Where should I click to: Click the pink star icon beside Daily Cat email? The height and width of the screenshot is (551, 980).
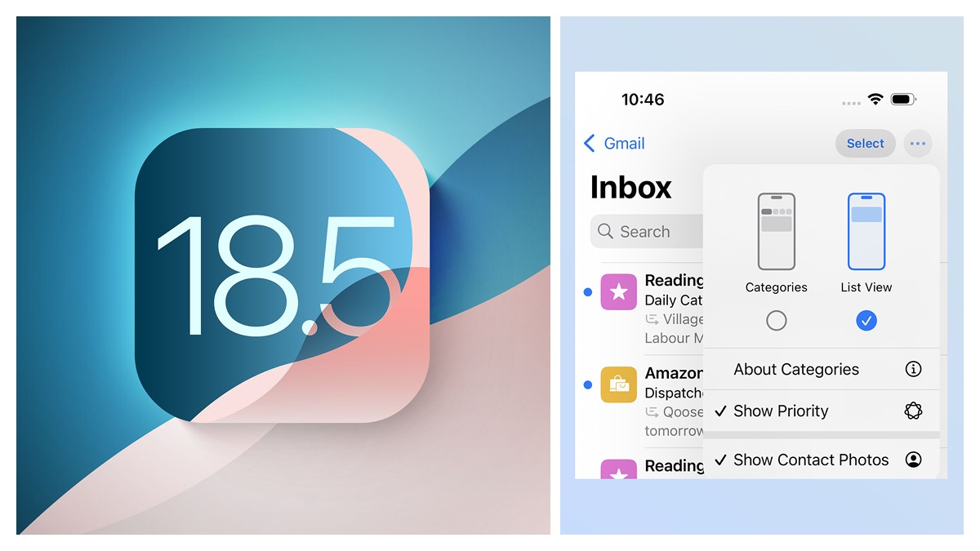(619, 291)
